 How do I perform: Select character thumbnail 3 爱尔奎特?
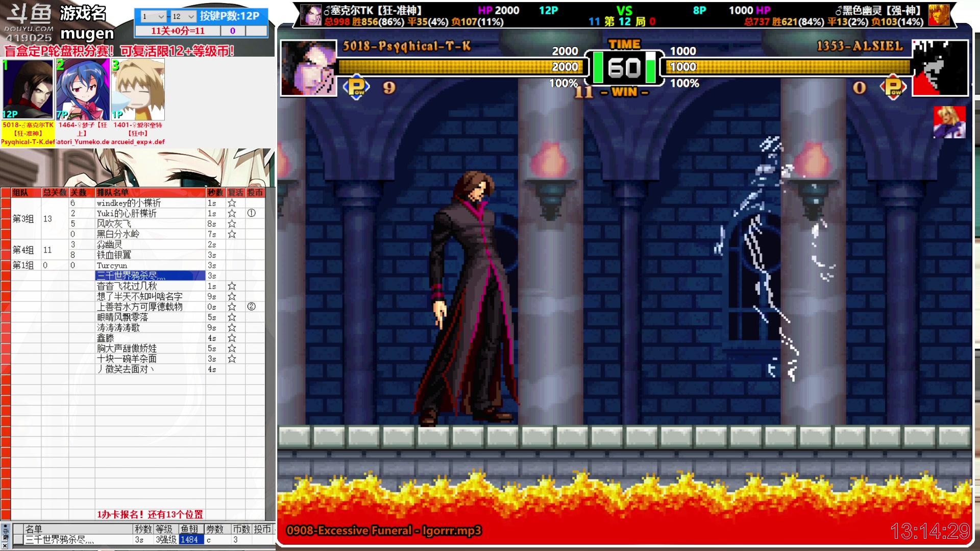pyautogui.click(x=138, y=89)
